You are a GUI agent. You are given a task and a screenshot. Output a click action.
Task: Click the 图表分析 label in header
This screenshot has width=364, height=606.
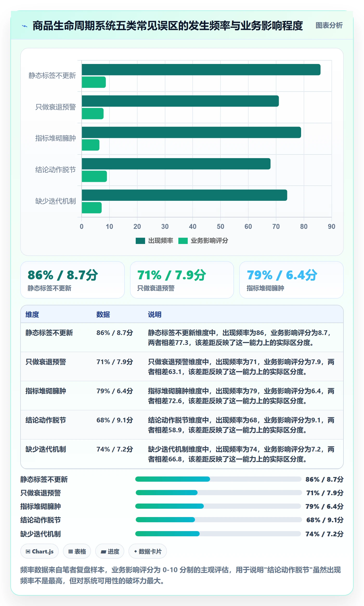[x=329, y=25]
